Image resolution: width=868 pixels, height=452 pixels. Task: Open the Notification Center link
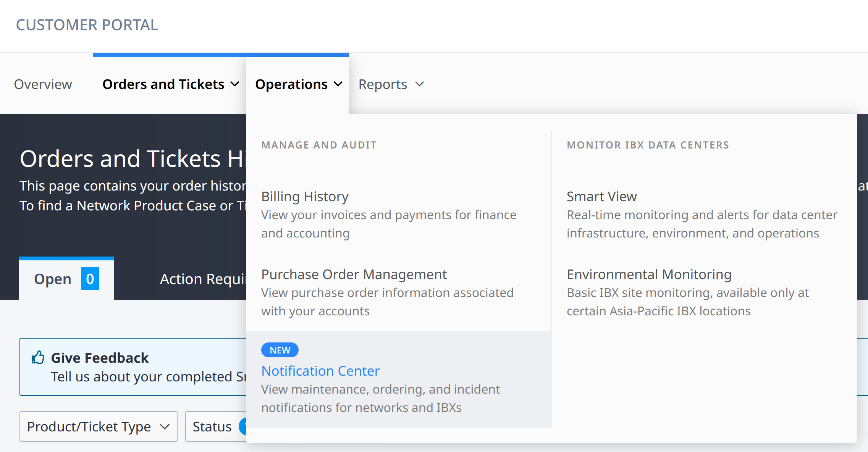[320, 371]
